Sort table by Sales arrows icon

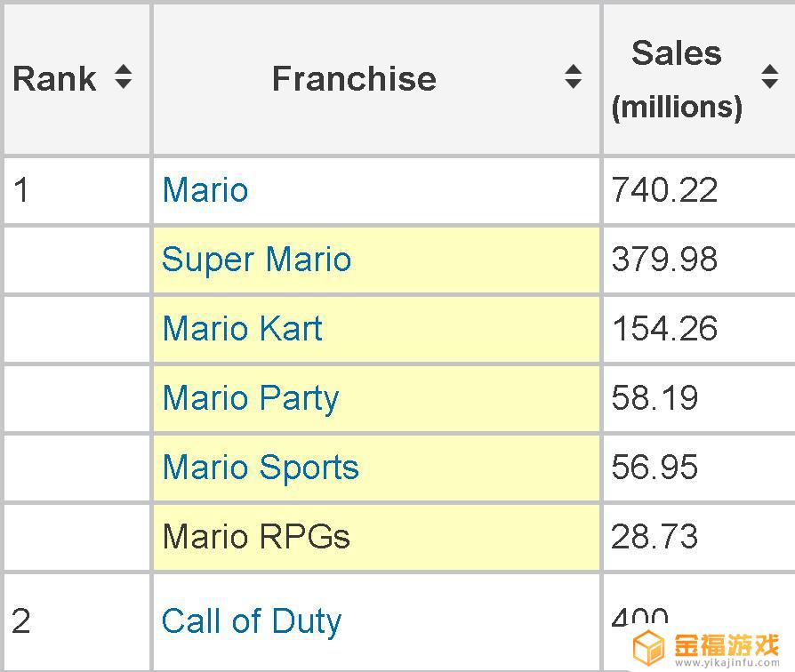tap(769, 76)
